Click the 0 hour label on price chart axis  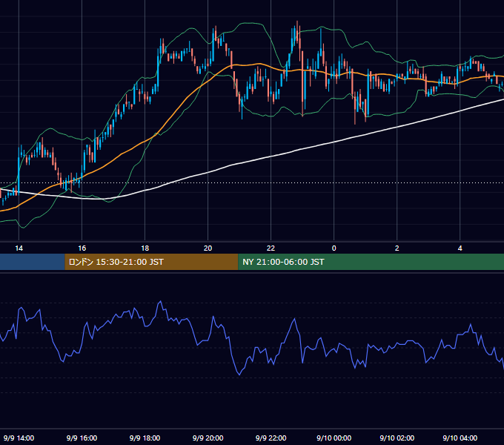pos(334,248)
